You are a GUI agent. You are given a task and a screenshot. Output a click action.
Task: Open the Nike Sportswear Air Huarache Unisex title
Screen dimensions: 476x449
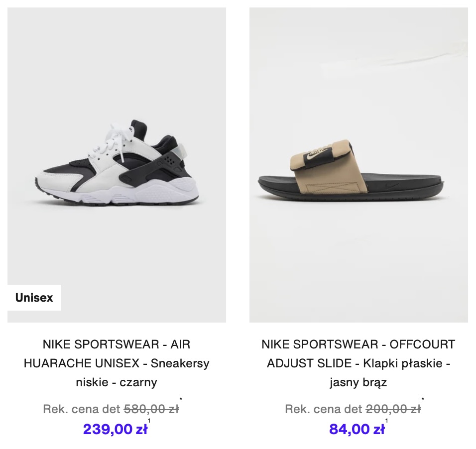pyautogui.click(x=117, y=363)
